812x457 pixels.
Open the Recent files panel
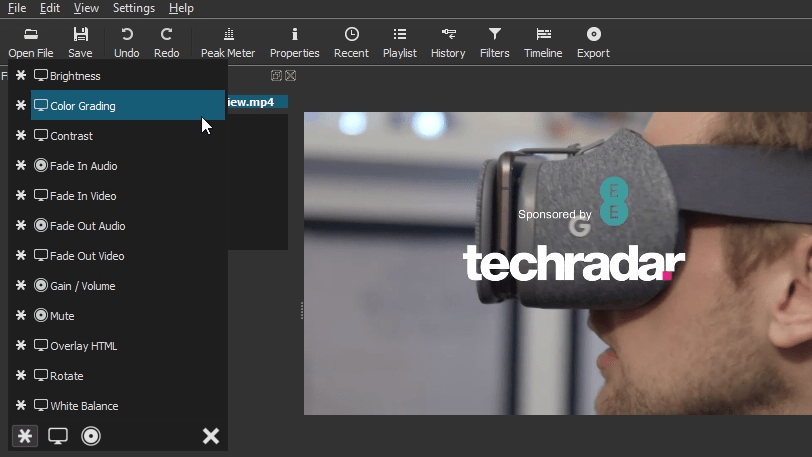[351, 42]
